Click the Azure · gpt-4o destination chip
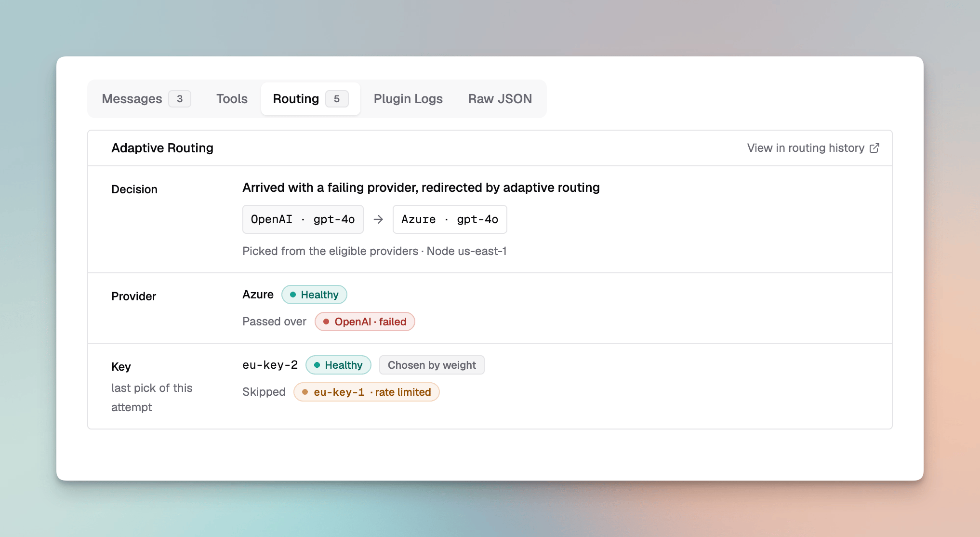980x537 pixels. point(450,219)
